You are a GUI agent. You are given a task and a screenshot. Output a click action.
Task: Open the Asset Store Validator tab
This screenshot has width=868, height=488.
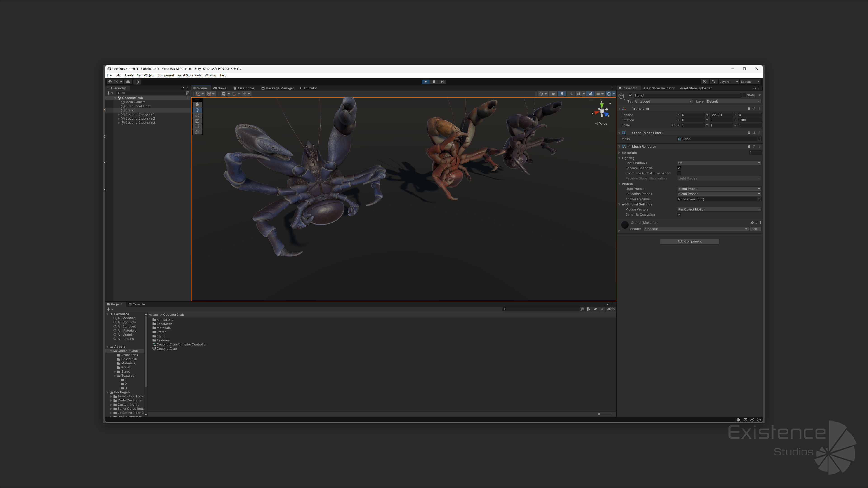click(658, 88)
